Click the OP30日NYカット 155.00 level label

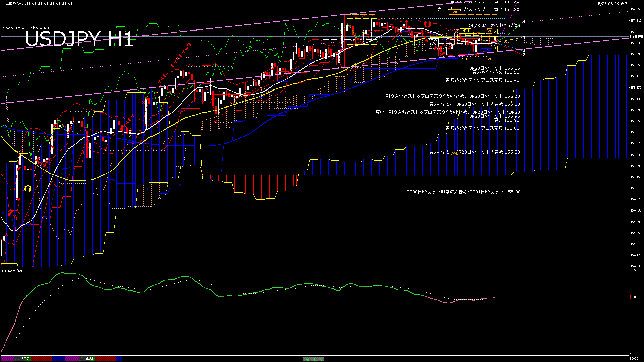(x=463, y=192)
